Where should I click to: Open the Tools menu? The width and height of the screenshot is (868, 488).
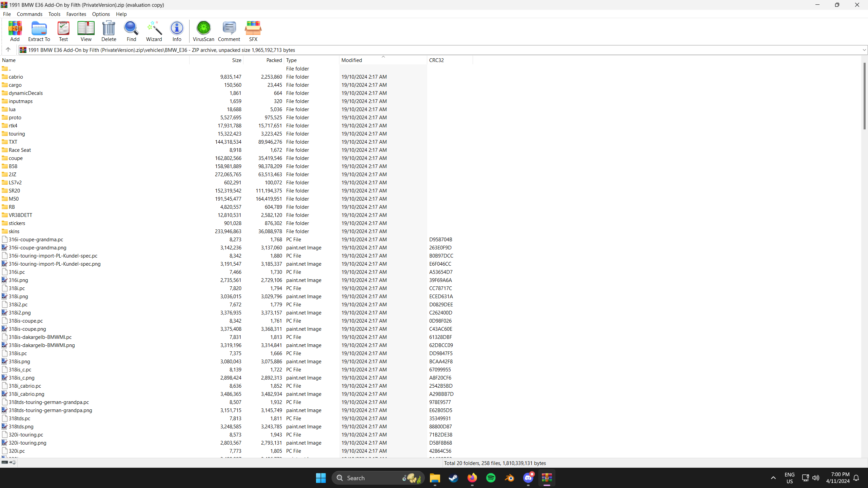54,14
